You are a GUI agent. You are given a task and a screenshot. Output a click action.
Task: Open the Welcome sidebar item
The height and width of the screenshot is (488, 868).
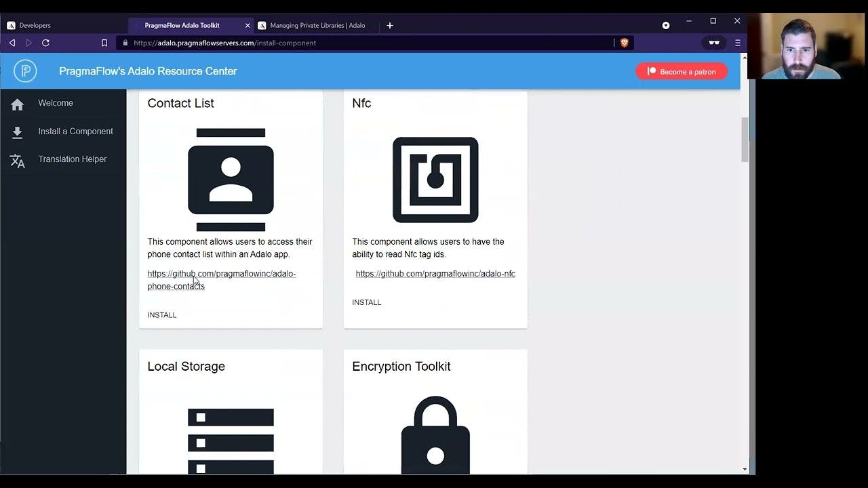click(x=63, y=103)
